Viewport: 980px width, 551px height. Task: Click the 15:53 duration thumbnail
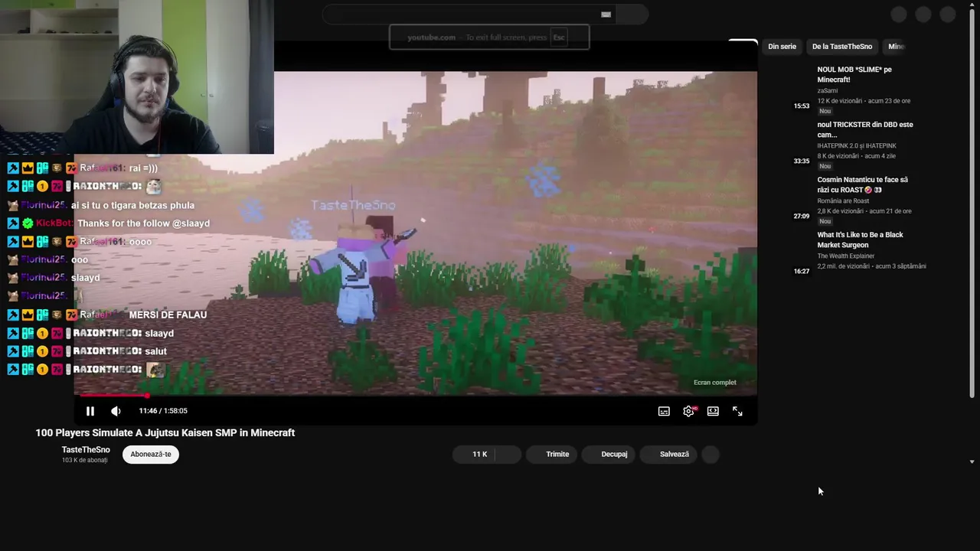(x=802, y=106)
